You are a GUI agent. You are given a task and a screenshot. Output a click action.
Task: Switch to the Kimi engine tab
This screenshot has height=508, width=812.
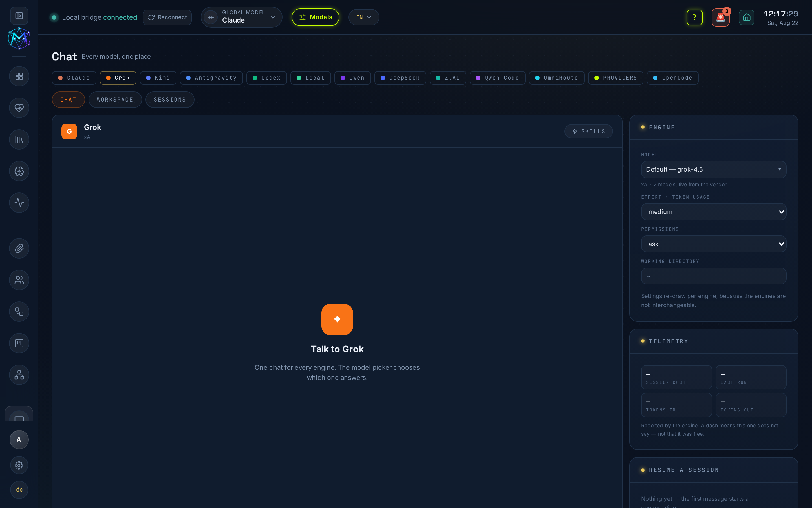coord(158,78)
